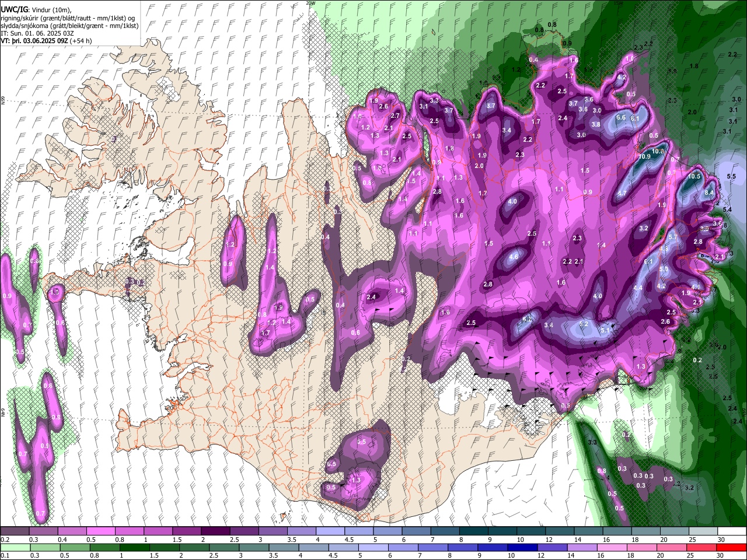
Task: Click the 4.4 precipitation value
Action: 638,288
